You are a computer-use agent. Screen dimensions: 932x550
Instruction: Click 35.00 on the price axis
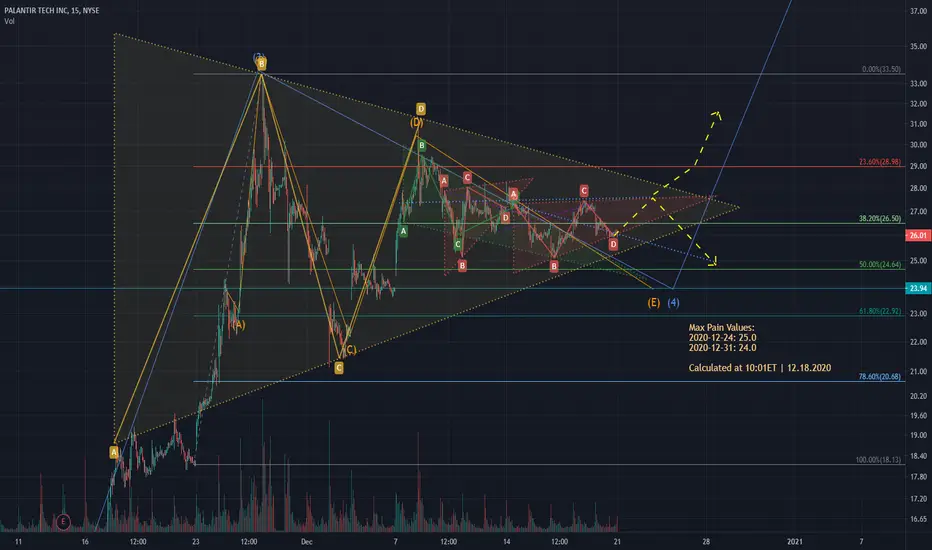pos(918,46)
